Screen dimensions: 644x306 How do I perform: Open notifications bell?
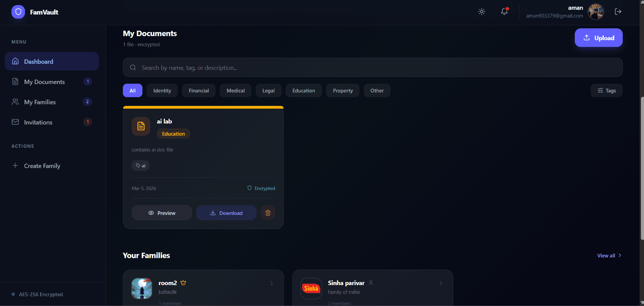pyautogui.click(x=504, y=11)
